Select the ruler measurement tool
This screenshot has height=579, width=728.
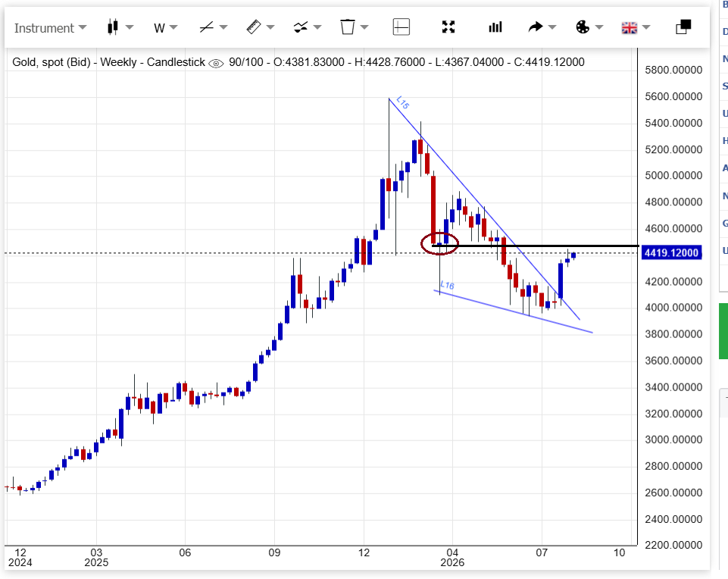[x=254, y=27]
